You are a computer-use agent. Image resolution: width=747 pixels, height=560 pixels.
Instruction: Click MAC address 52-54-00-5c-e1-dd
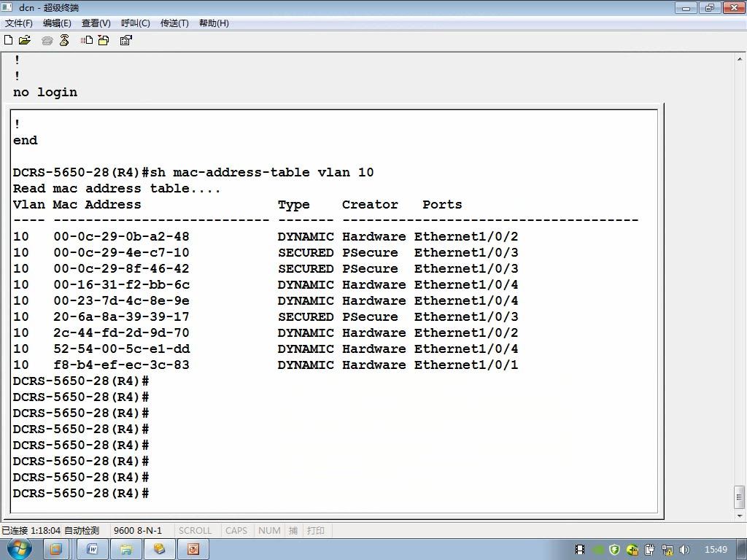[x=122, y=349]
